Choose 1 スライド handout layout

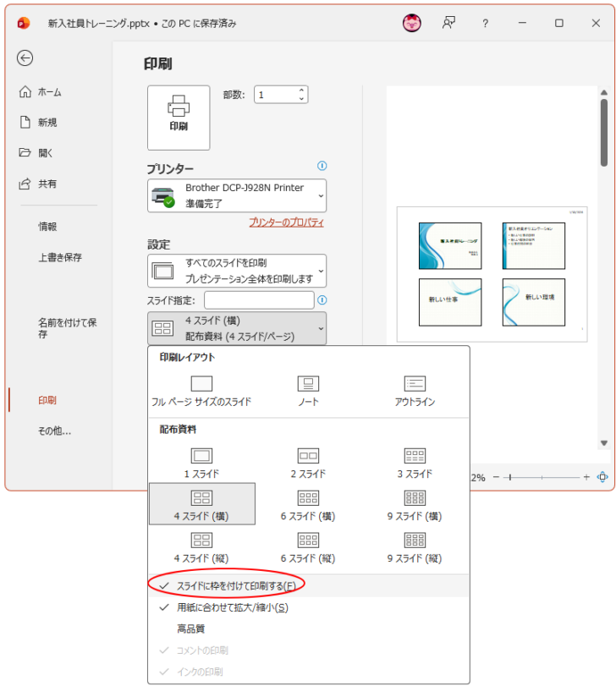pyautogui.click(x=201, y=464)
